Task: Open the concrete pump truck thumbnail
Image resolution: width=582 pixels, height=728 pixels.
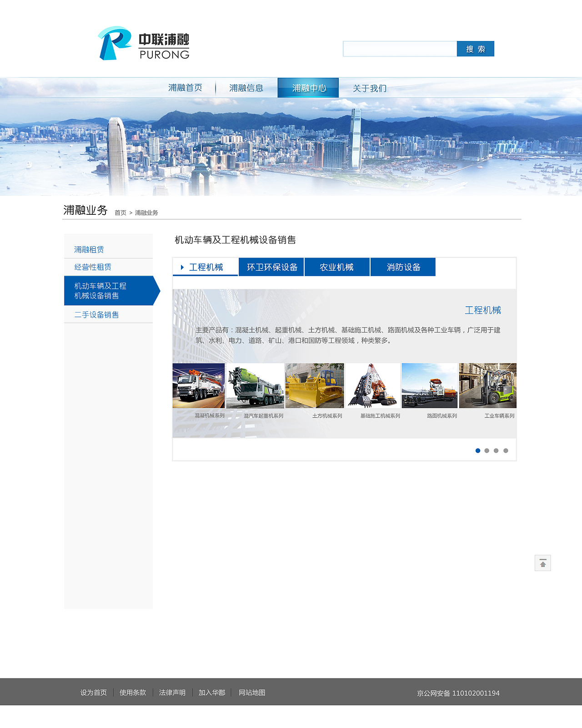Action: click(199, 385)
